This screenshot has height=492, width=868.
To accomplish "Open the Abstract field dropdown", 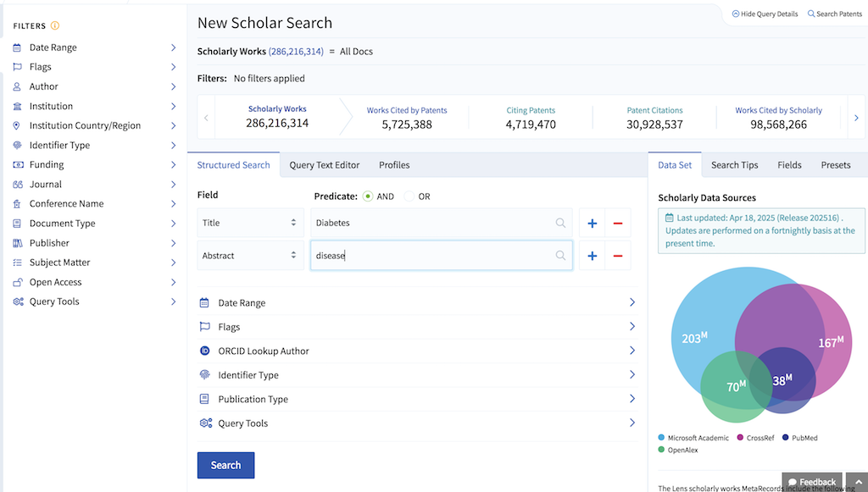I will (x=250, y=256).
